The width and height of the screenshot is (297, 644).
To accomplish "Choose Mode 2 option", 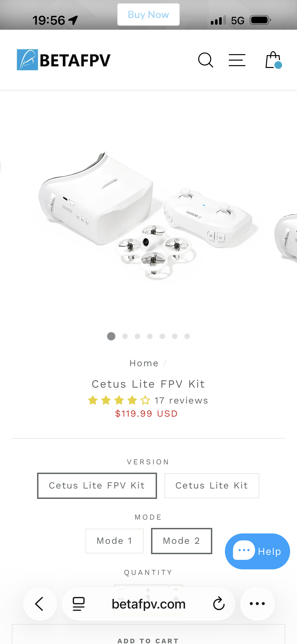I will [x=181, y=541].
